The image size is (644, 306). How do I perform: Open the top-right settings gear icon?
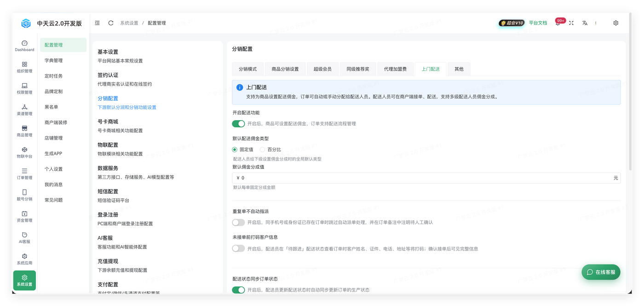pos(616,23)
